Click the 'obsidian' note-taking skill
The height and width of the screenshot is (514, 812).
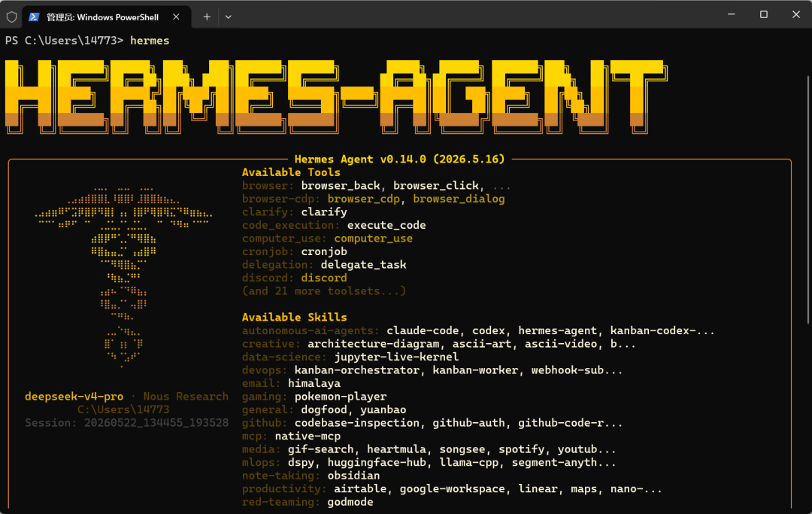pyautogui.click(x=353, y=476)
